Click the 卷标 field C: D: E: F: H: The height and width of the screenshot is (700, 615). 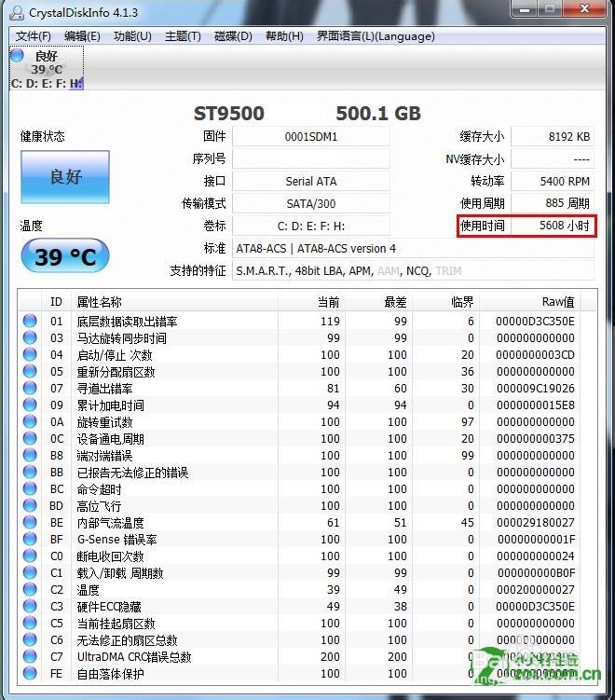311,226
